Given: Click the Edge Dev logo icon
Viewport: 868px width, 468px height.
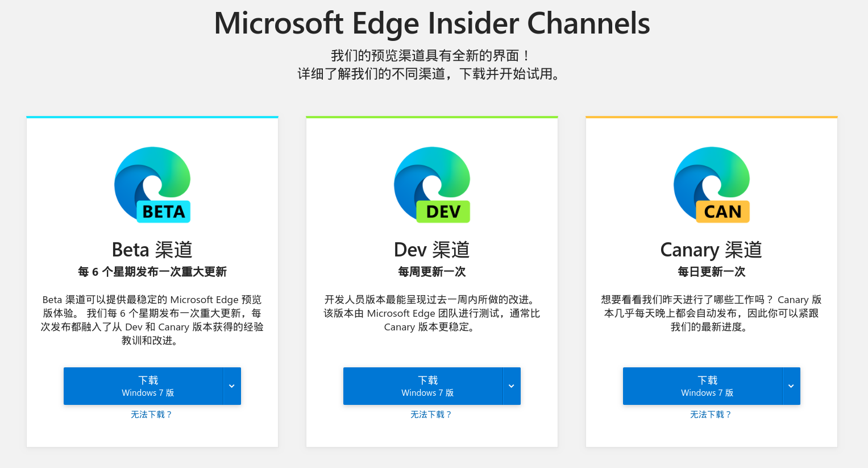Looking at the screenshot, I should [432, 185].
